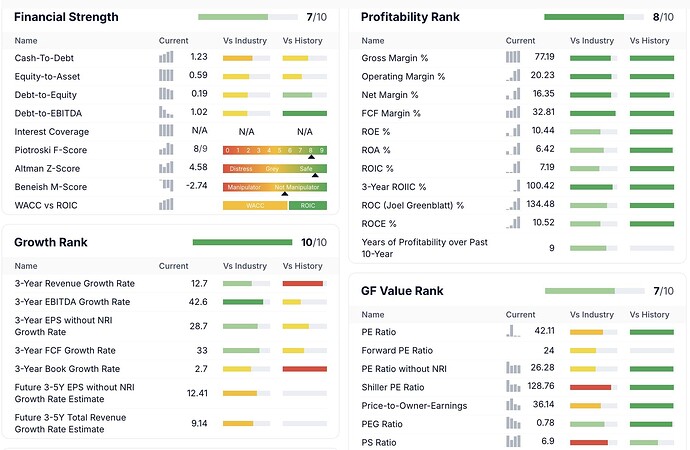Open the Beneish M-Score sparkline chart icon

pos(166,186)
